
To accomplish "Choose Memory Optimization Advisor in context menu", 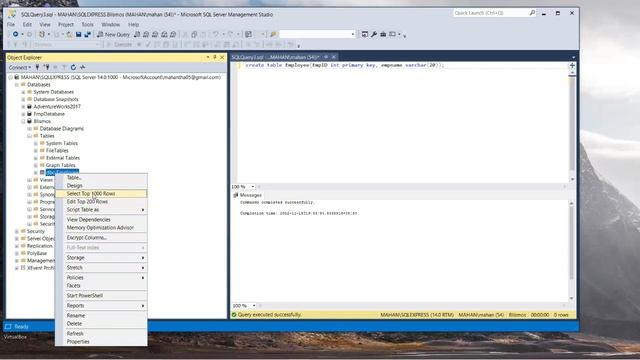I will [101, 228].
